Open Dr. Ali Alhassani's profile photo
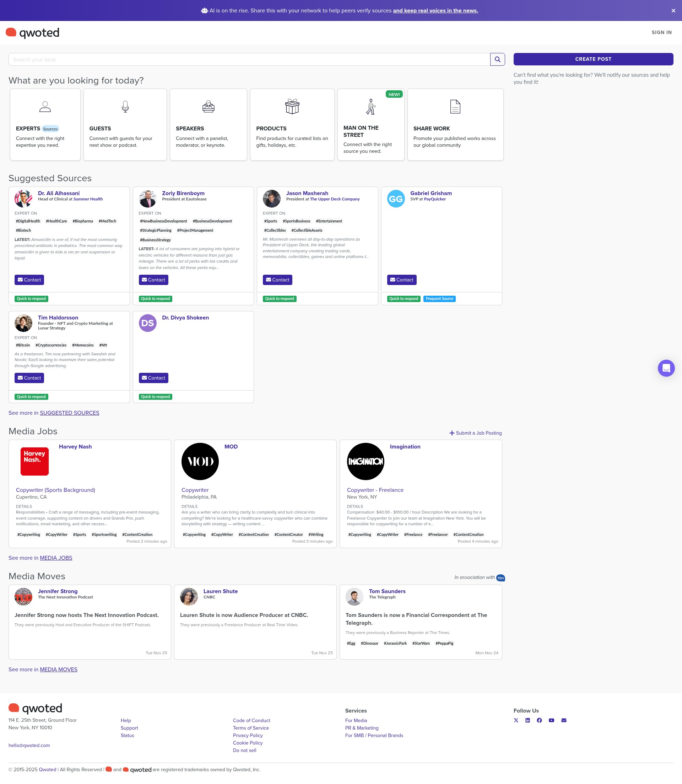 tap(23, 199)
